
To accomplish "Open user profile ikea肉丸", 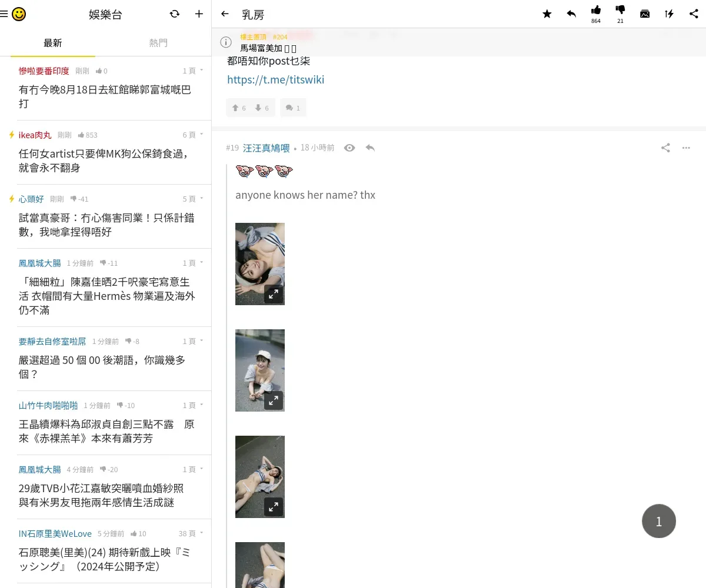I will coord(35,135).
